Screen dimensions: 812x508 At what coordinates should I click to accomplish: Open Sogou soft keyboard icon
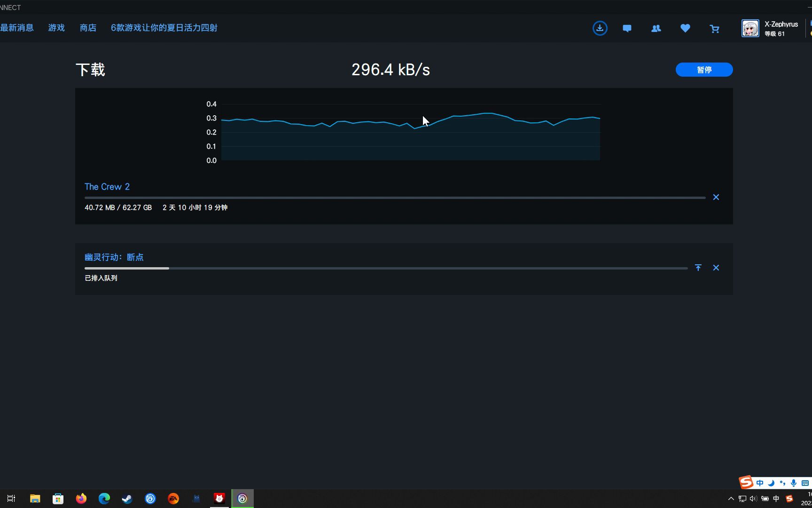[805, 483]
